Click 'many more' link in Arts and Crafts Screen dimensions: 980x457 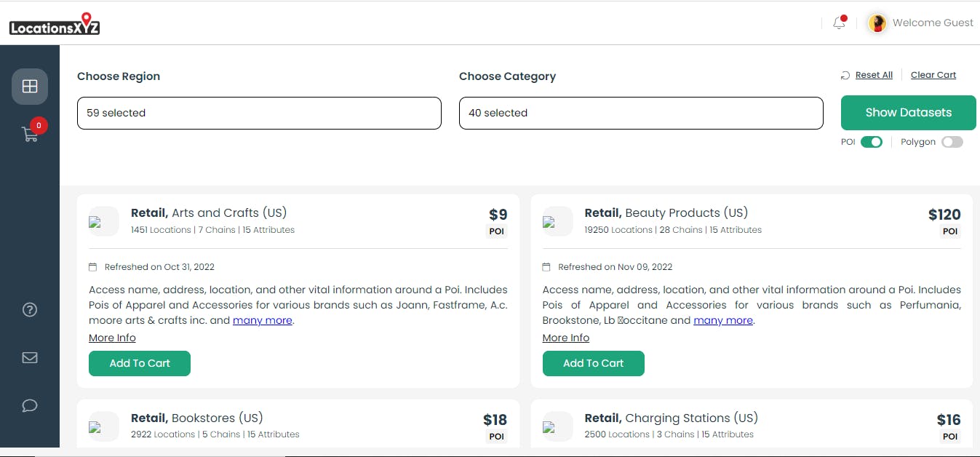[x=263, y=320]
